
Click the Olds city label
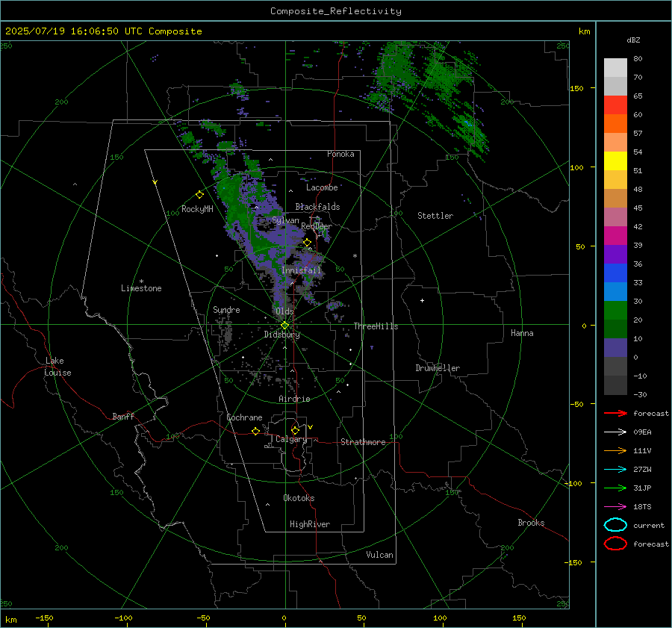[284, 311]
